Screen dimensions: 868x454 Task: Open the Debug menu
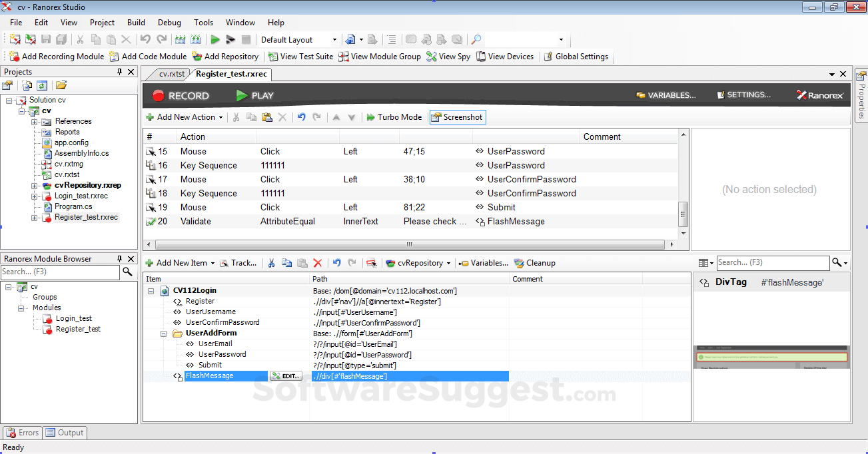click(169, 22)
